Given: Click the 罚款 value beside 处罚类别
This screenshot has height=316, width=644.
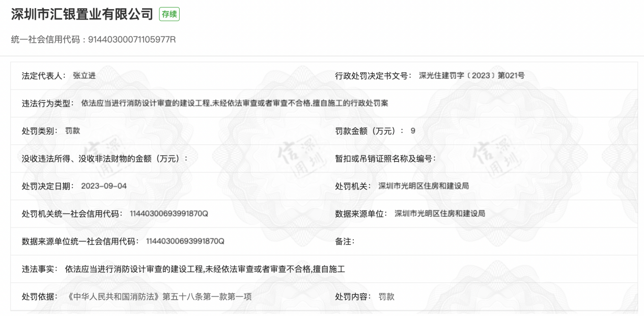Looking at the screenshot, I should point(73,131).
